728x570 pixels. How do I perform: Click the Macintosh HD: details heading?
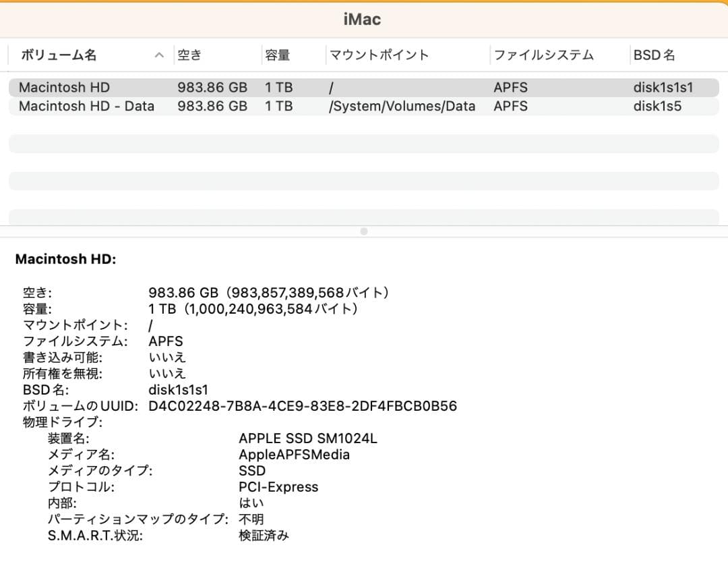pyautogui.click(x=65, y=258)
